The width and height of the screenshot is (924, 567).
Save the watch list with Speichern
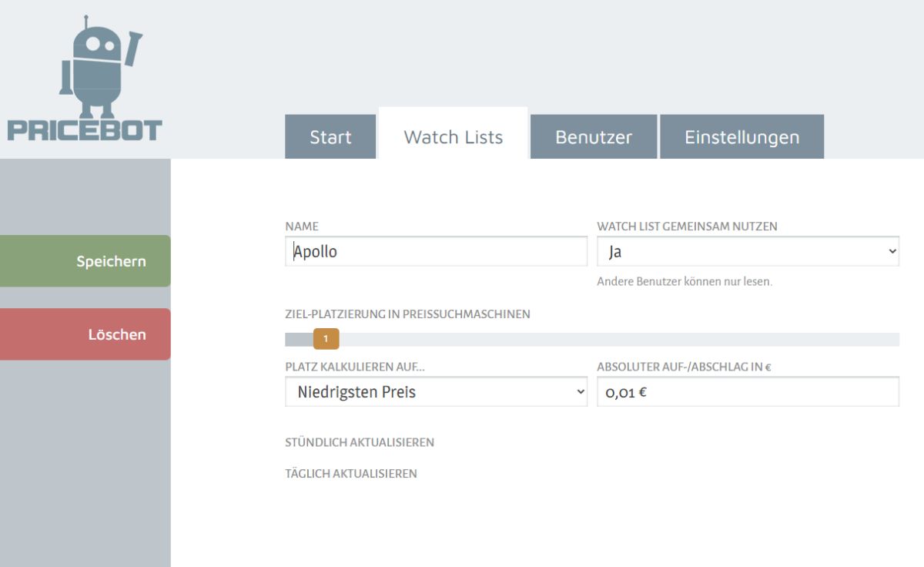coord(85,261)
